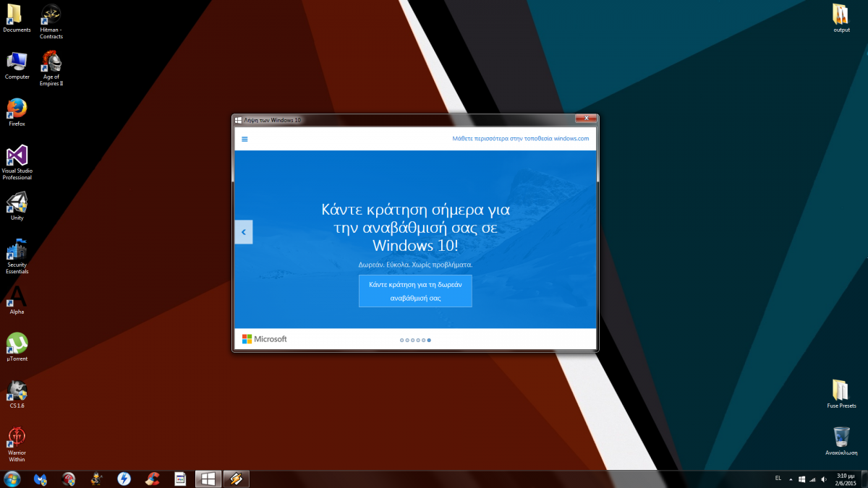Viewport: 868px width, 488px height.
Task: Open Visual Studio Professional shortcut
Action: 17,163
